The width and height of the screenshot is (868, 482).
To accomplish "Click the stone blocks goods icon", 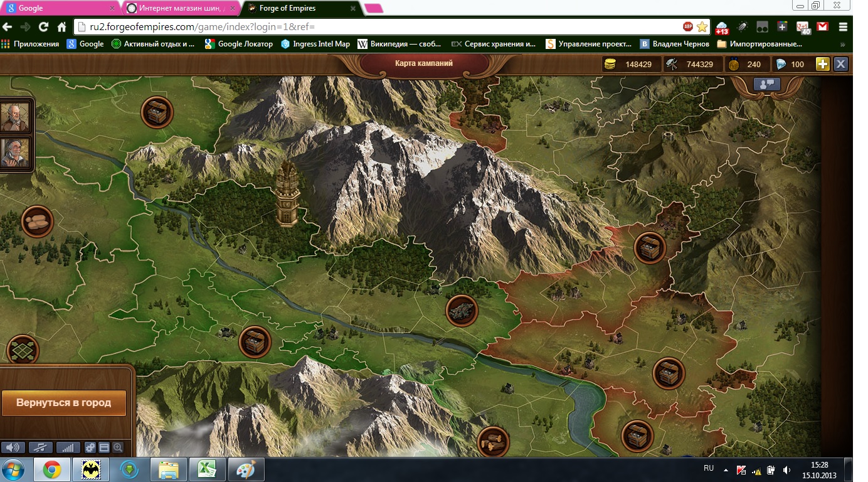I will point(462,311).
